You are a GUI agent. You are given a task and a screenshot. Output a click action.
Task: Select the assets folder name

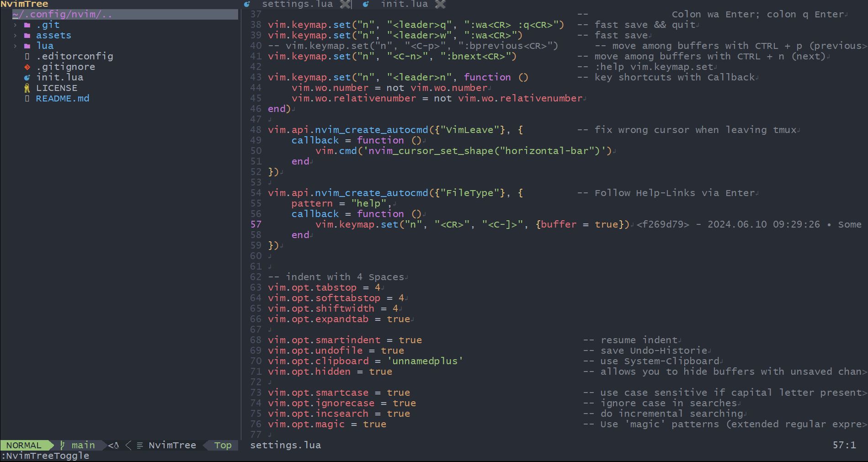[54, 35]
